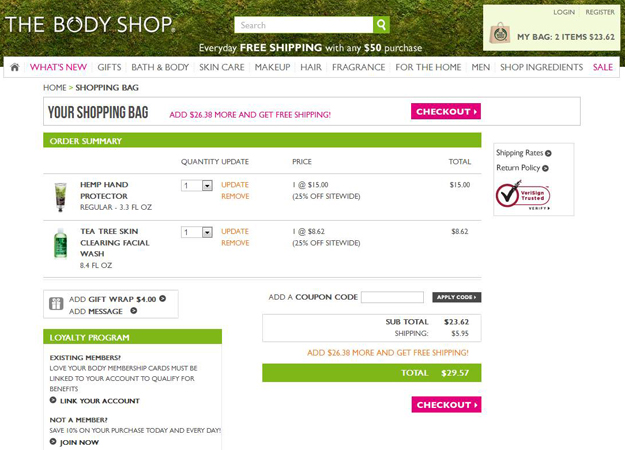Click the Add Message link

click(x=96, y=311)
